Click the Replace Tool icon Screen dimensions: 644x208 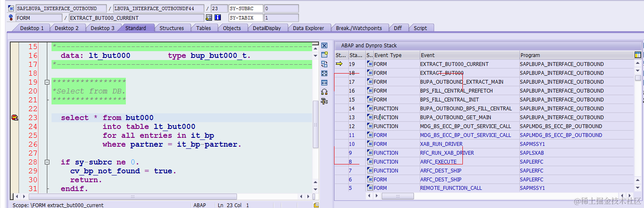[x=324, y=64]
